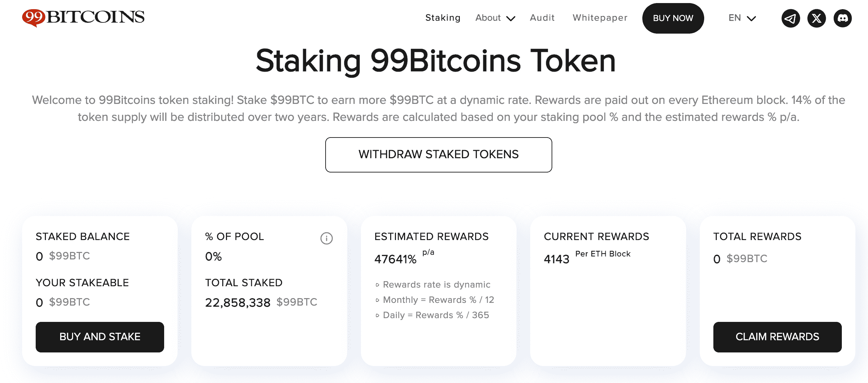868x383 pixels.
Task: Click the 99Bitcoins logo
Action: click(83, 17)
